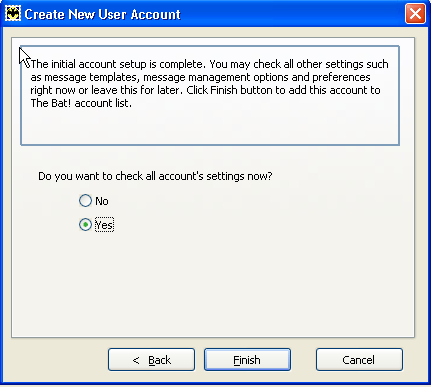431x387 pixels.
Task: Go back with the Back button
Action: [151, 360]
